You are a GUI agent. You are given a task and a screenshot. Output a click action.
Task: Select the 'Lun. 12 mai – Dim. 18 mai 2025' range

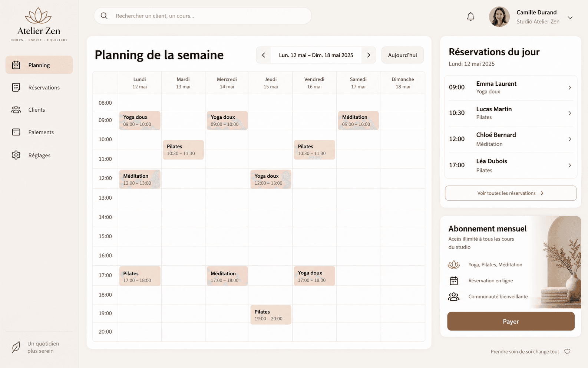click(316, 55)
